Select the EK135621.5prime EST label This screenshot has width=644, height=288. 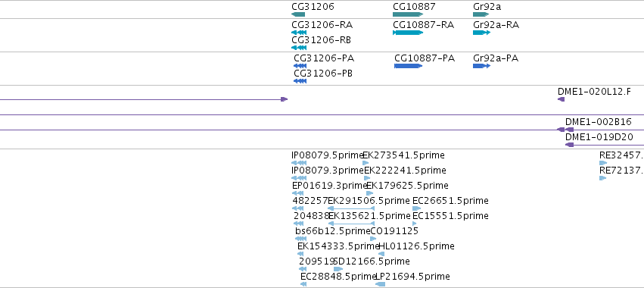(x=369, y=215)
